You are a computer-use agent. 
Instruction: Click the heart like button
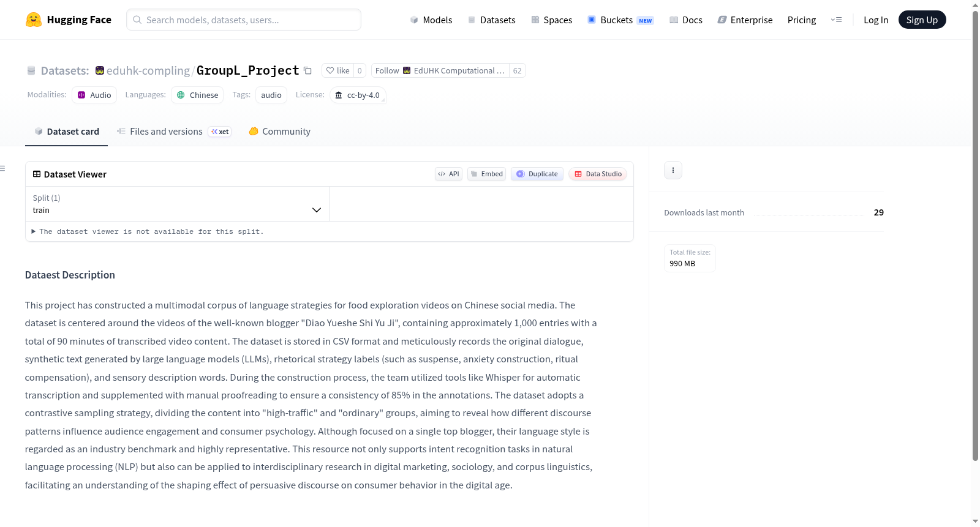337,71
